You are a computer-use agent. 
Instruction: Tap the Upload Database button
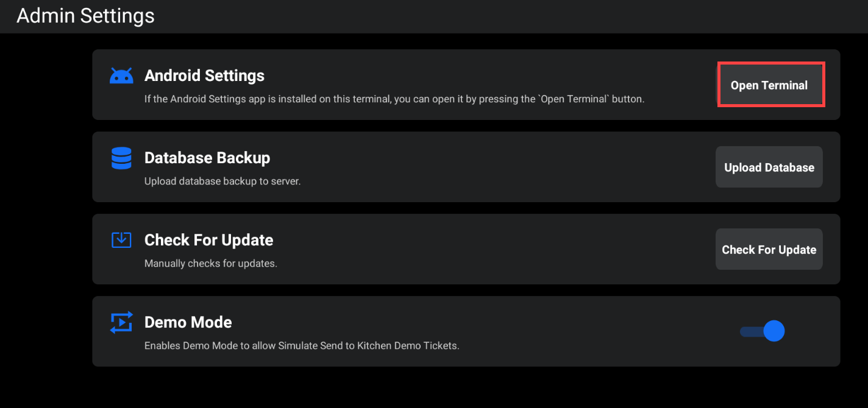click(x=769, y=167)
